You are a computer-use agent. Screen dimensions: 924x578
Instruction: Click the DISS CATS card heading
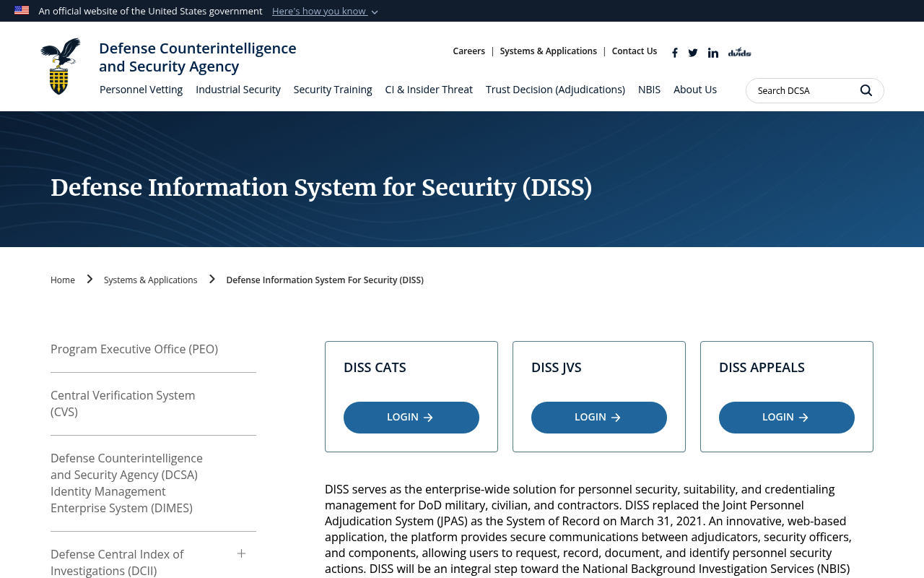tap(375, 367)
